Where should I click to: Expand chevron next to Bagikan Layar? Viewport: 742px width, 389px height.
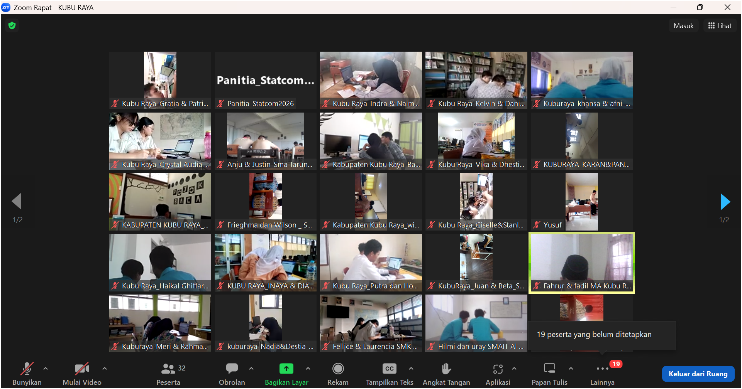click(x=308, y=368)
